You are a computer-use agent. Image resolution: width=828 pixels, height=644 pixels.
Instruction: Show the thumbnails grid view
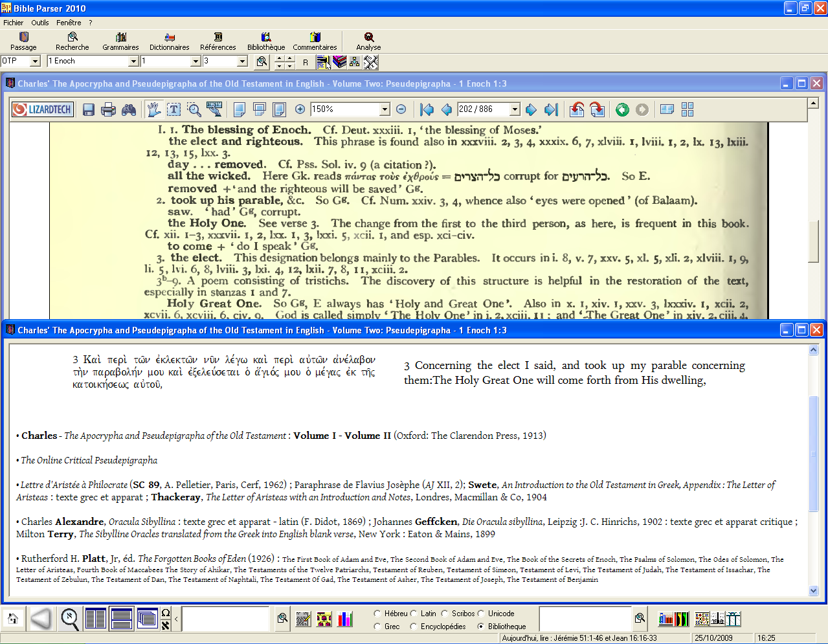coord(688,109)
